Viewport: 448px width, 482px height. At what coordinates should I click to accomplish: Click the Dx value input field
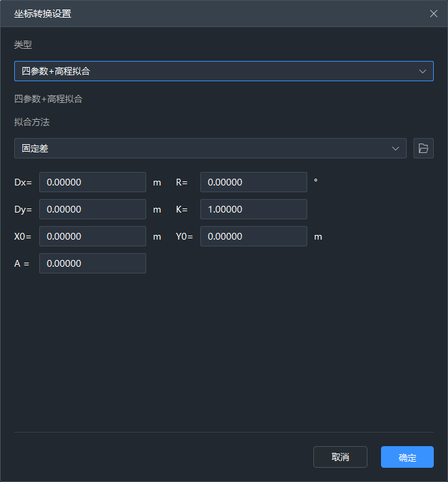93,182
